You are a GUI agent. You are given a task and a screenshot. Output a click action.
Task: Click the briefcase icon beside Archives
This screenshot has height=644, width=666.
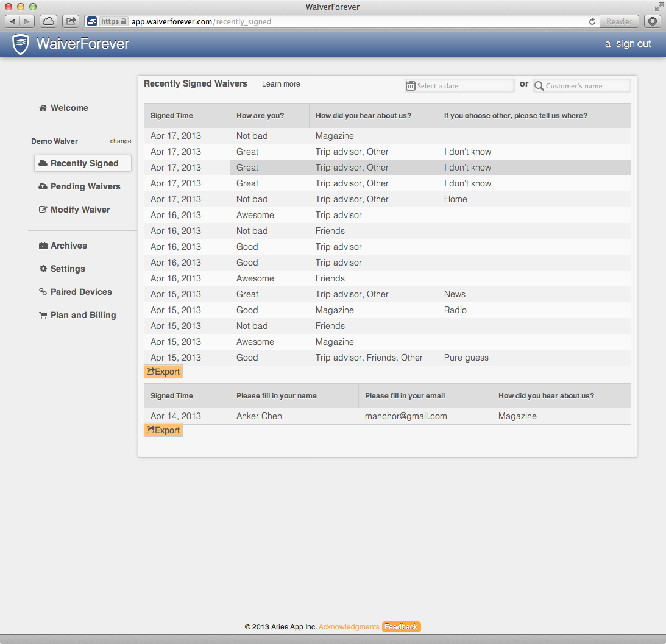(x=43, y=246)
